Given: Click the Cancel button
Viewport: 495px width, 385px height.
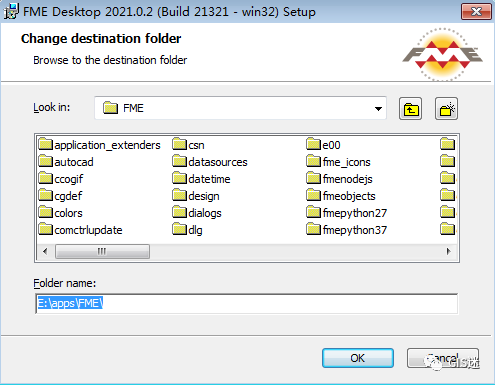Looking at the screenshot, I should coord(443,358).
